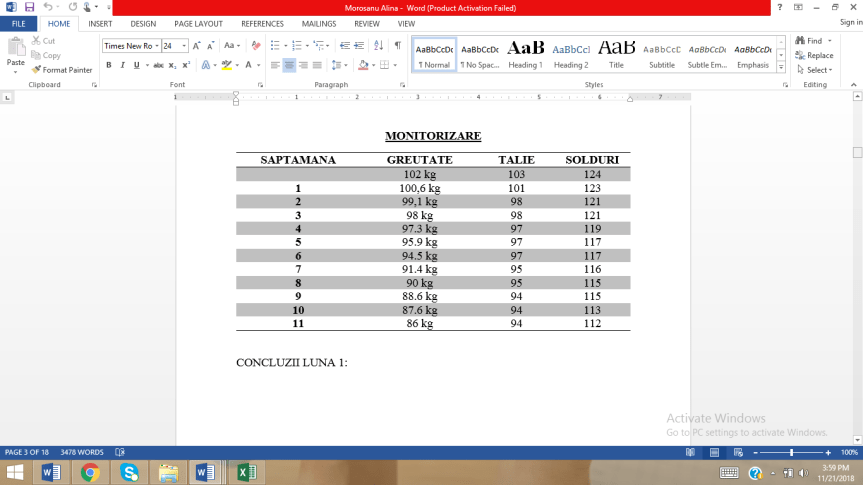Apply center paragraph alignment

click(x=289, y=65)
